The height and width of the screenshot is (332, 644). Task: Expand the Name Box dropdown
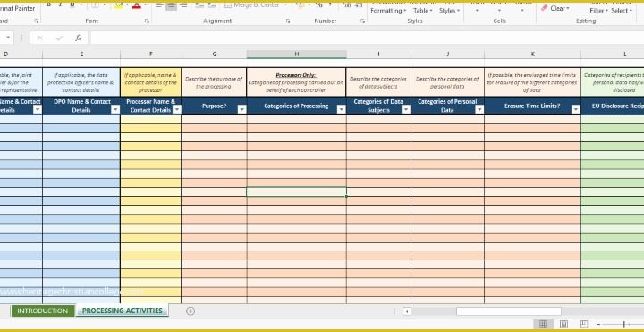coord(8,38)
